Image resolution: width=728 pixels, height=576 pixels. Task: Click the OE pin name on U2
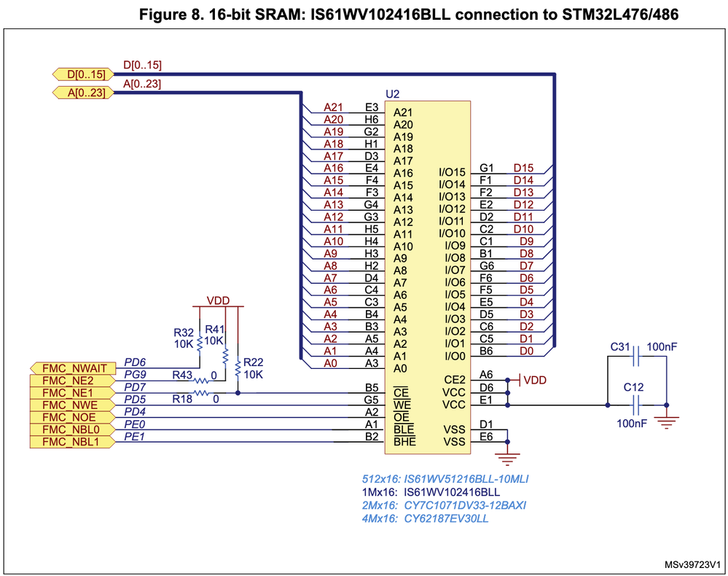[402, 416]
